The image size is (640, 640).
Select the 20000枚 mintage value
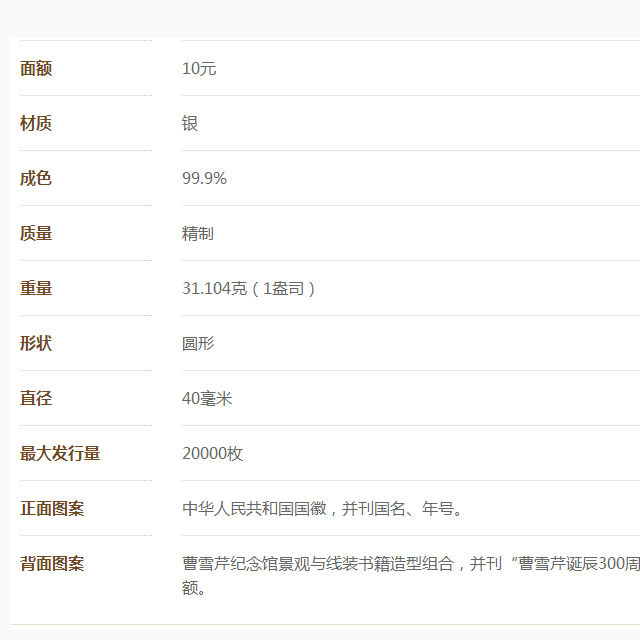212,453
